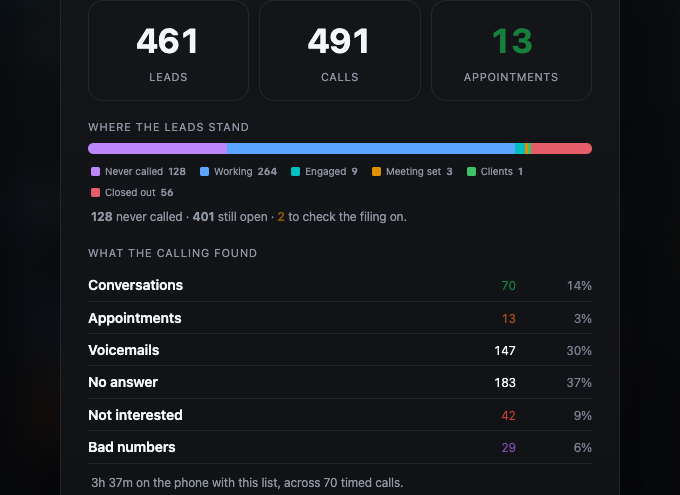Click the purple Never called bar segment
680x495 pixels.
157,148
